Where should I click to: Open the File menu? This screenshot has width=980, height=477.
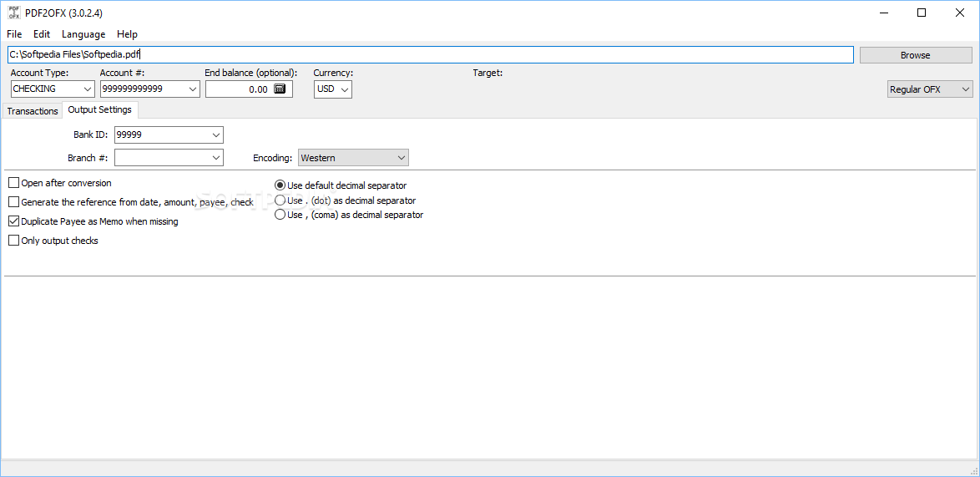[x=14, y=33]
